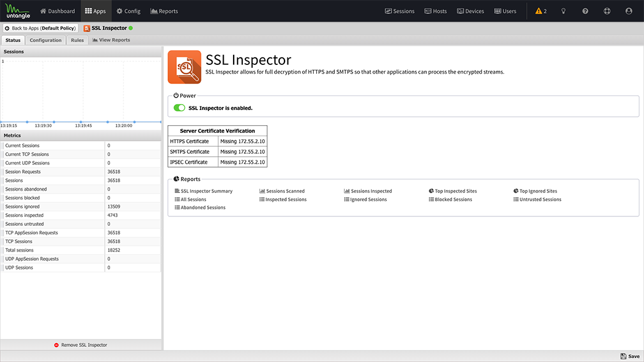
Task: Open SSL Inspector Summary report
Action: point(204,191)
